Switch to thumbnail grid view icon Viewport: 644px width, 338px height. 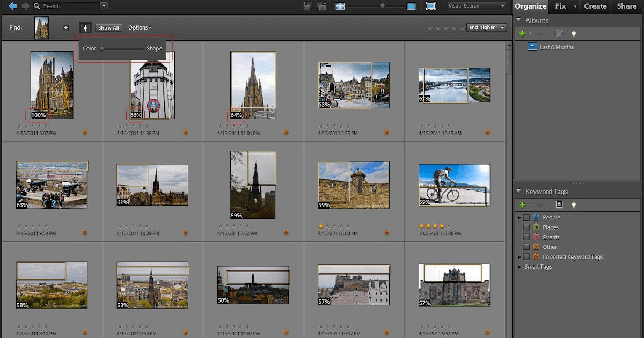[x=340, y=6]
